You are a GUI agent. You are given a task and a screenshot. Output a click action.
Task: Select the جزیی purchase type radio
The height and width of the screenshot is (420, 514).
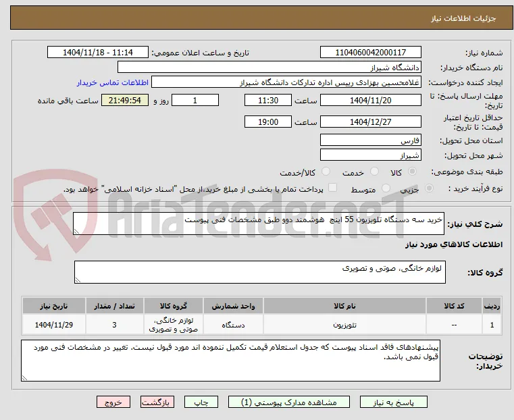click(x=429, y=188)
